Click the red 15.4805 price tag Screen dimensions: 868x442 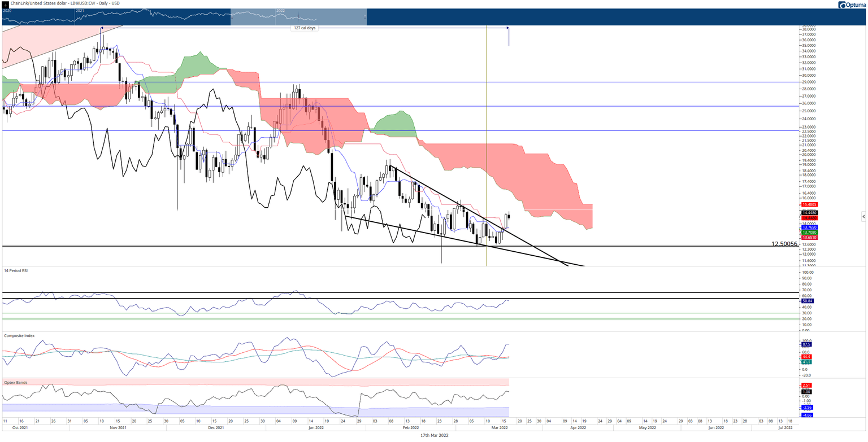click(809, 204)
